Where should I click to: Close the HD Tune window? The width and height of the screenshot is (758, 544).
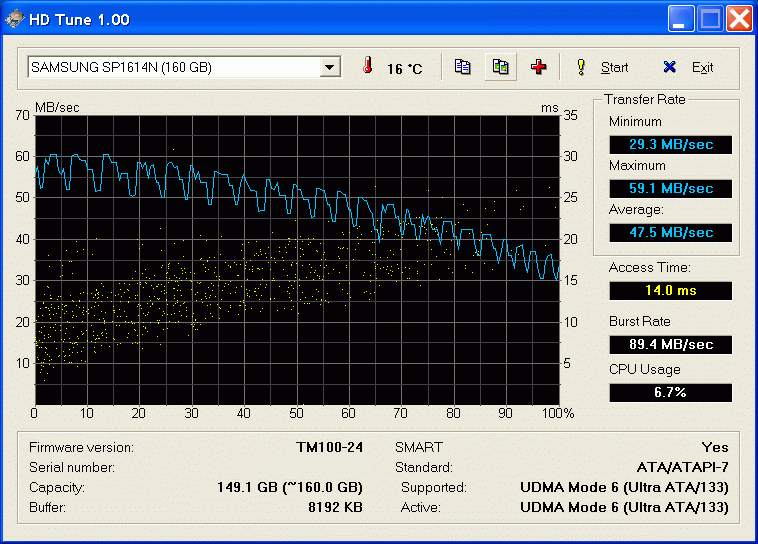point(739,19)
